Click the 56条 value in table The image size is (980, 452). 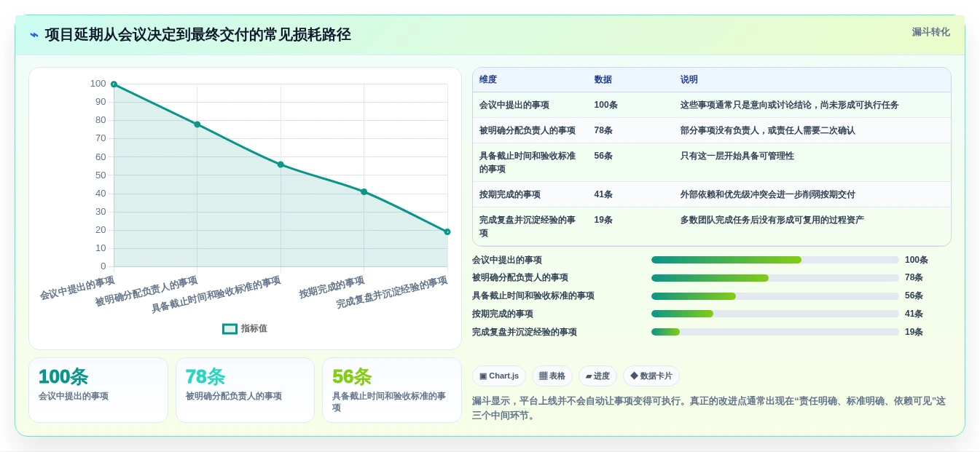(x=603, y=156)
